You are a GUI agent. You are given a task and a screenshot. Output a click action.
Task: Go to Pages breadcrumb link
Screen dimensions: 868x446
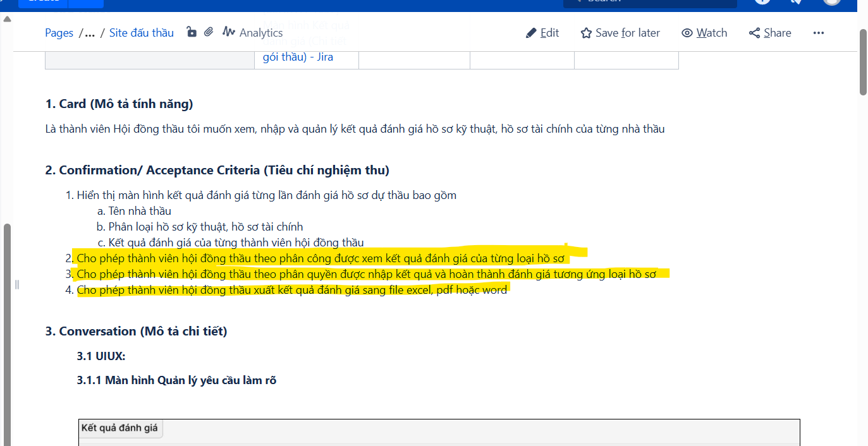pyautogui.click(x=59, y=33)
